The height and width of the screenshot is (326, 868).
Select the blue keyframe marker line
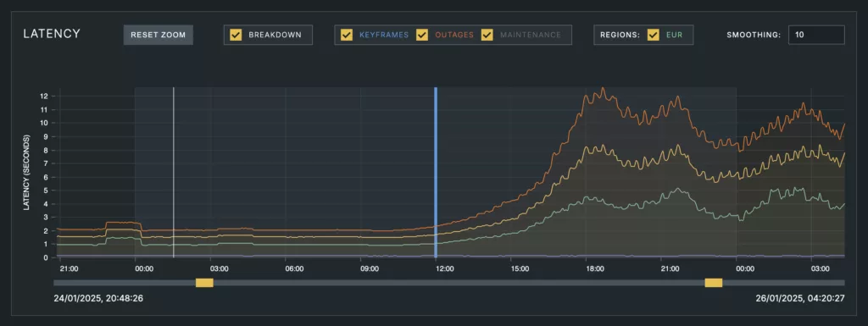(436, 173)
